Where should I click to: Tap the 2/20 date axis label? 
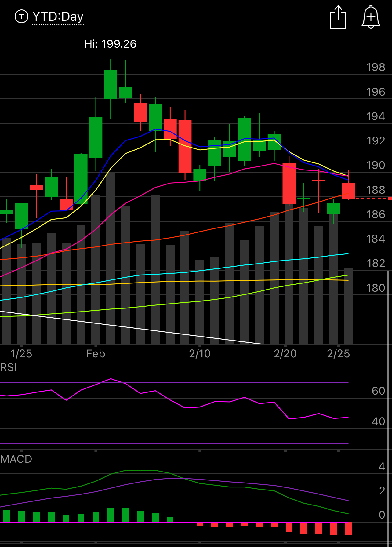pyautogui.click(x=285, y=354)
